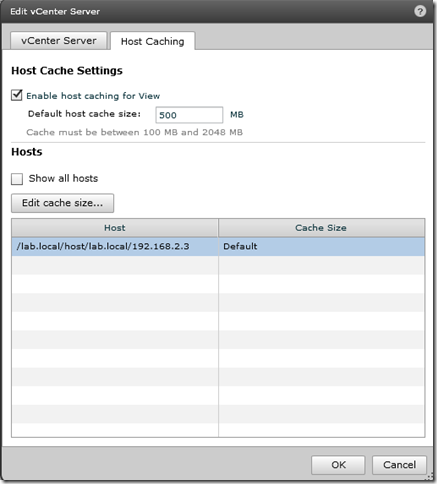
Task: Enable the Show all hosts checkbox
Action: point(17,179)
